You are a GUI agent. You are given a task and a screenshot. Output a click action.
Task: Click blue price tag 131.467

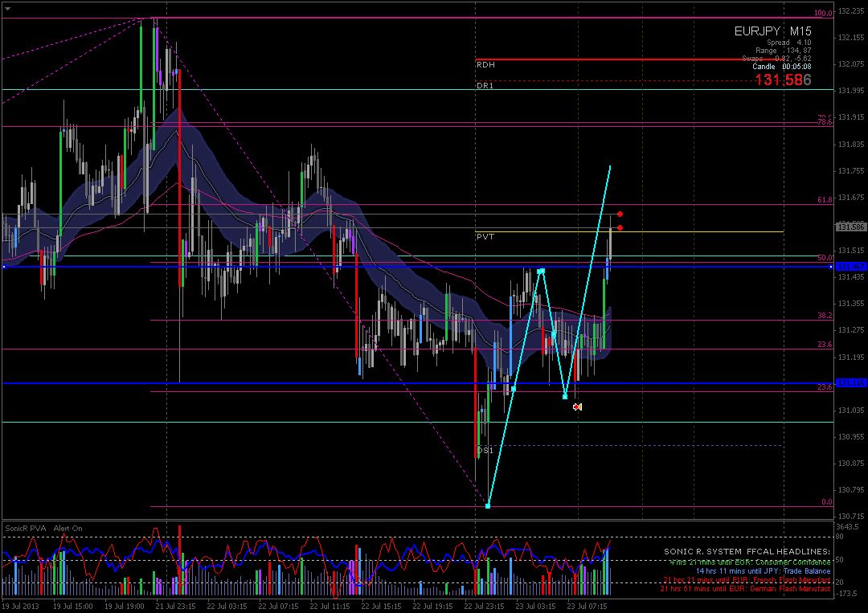pos(851,267)
